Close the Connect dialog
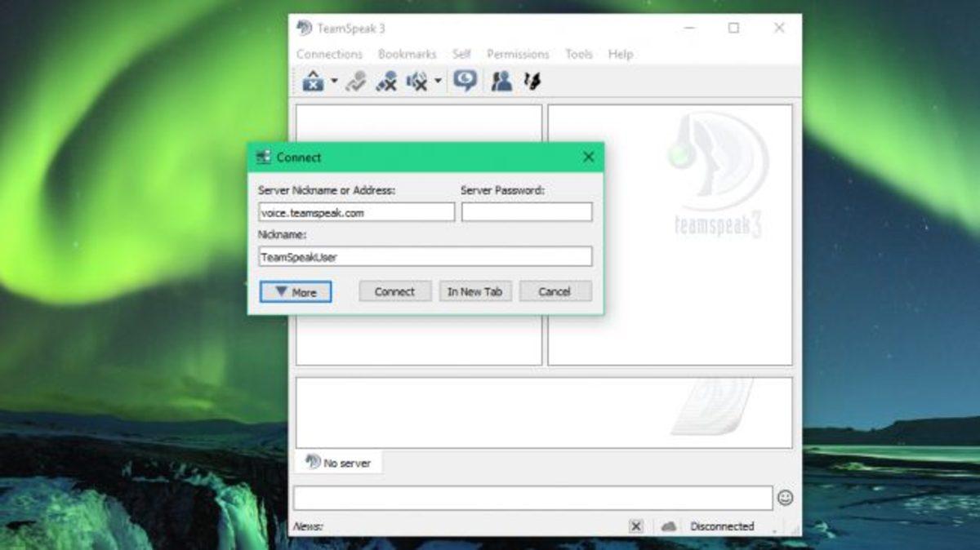The width and height of the screenshot is (980, 550). (588, 157)
